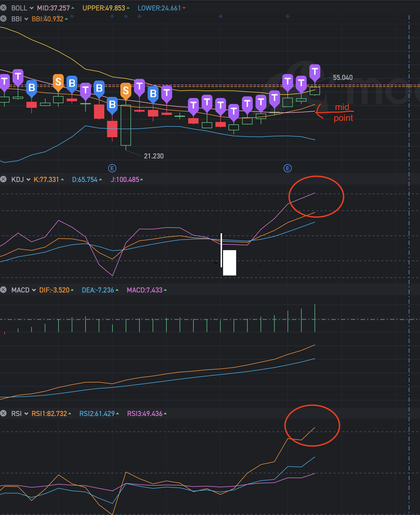420x515 pixels.
Task: Click the 21.230 low price label
Action: 154,156
